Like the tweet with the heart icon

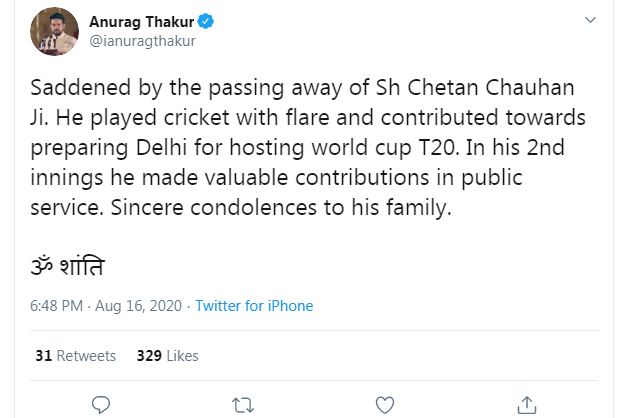point(385,405)
